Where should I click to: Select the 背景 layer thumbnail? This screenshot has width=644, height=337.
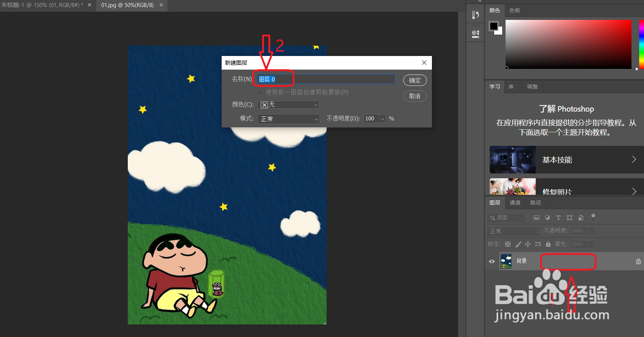(506, 261)
